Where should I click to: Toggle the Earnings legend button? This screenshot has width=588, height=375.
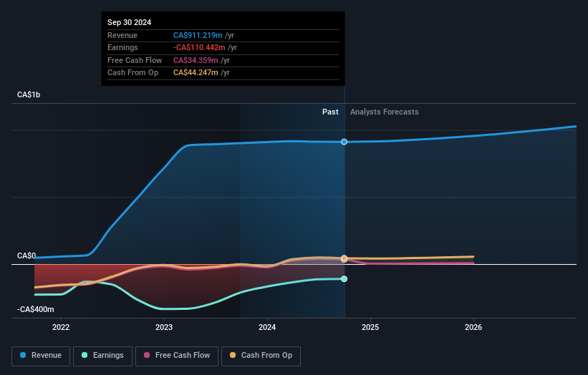tap(102, 356)
